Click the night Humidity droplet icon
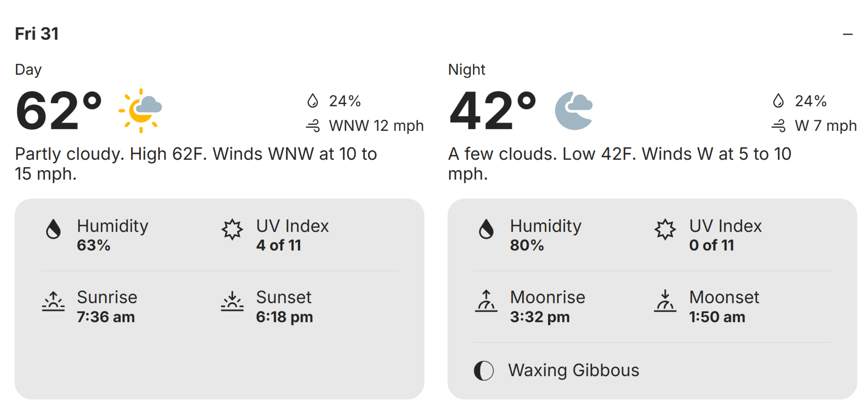868x415 pixels. [x=486, y=229]
